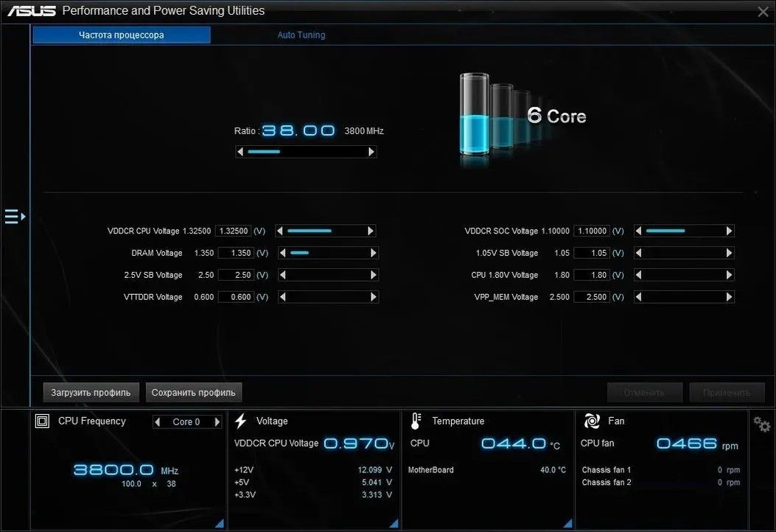Click the Сохранить профиль button

tap(193, 392)
